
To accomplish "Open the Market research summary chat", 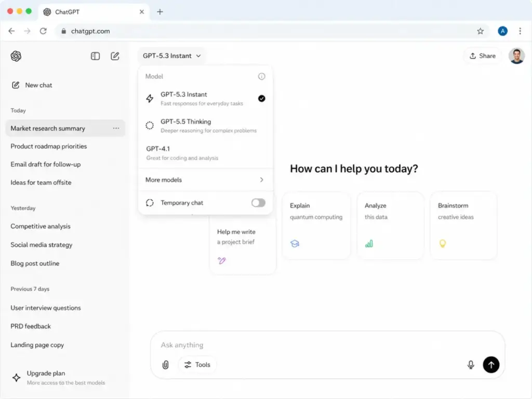I will pyautogui.click(x=65, y=128).
